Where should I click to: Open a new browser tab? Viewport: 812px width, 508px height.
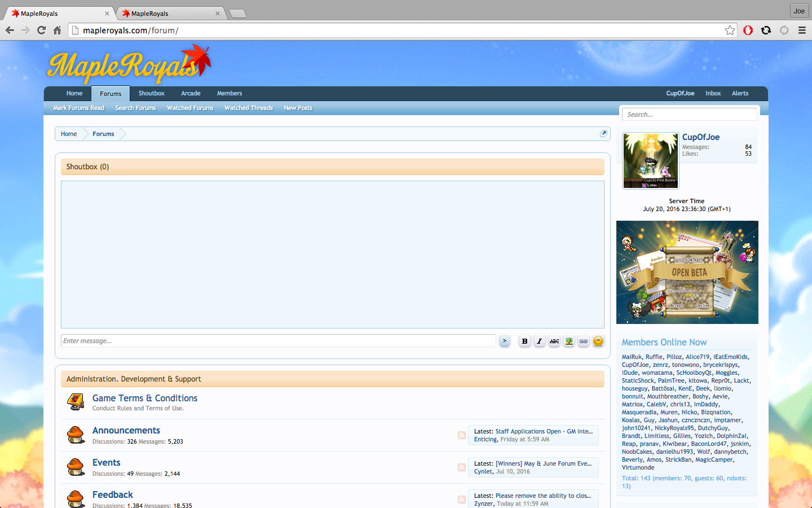(x=238, y=14)
